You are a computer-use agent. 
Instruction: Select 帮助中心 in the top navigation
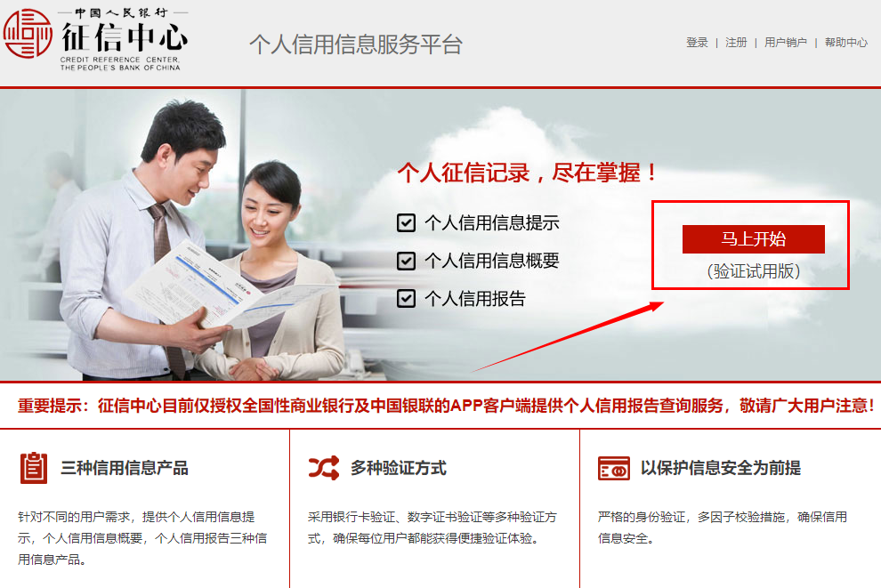pyautogui.click(x=846, y=43)
